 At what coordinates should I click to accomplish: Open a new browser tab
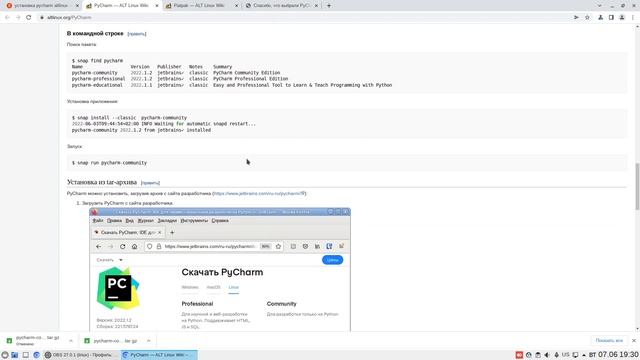click(x=329, y=6)
